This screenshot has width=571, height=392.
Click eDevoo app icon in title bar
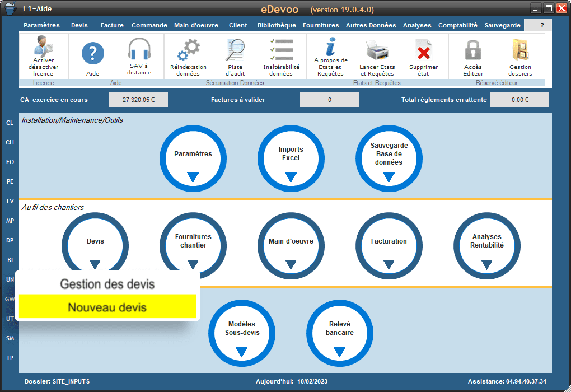tap(10, 8)
